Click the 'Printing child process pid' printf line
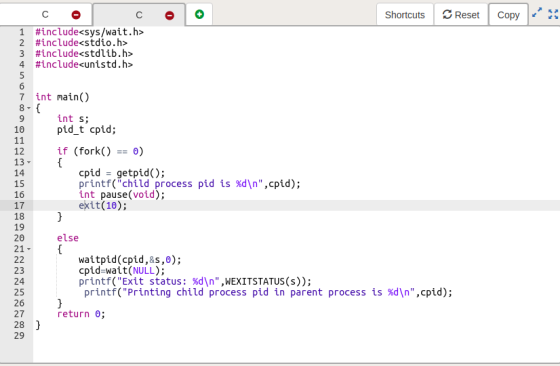The width and height of the screenshot is (560, 366). point(268,292)
